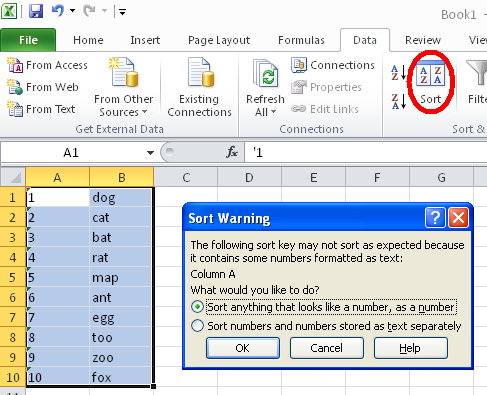Image resolution: width=487 pixels, height=395 pixels.
Task: Import data From Access
Action: click(47, 65)
